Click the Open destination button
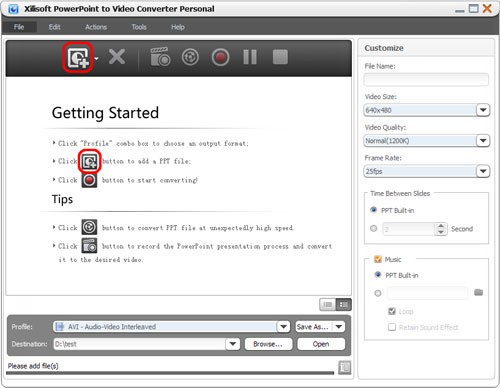 pos(321,344)
